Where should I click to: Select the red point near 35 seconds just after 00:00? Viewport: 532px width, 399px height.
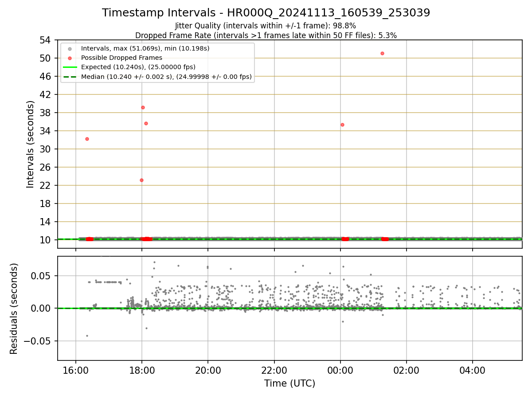pyautogui.click(x=342, y=125)
